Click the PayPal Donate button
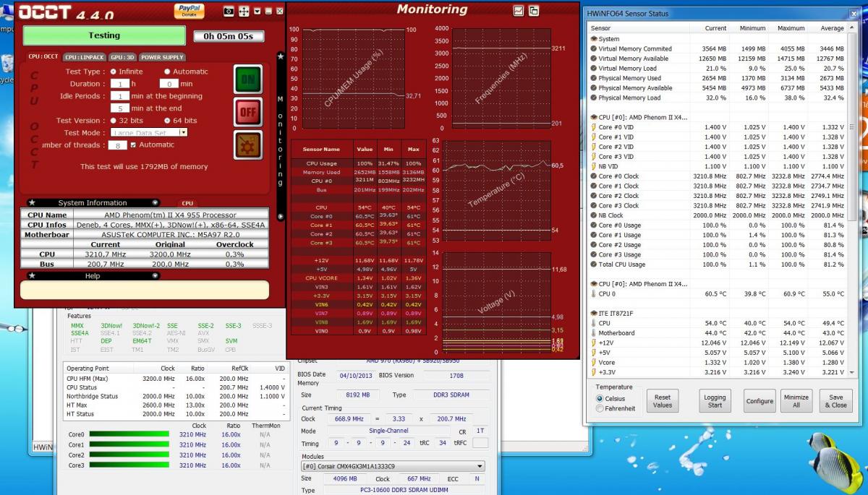The image size is (868, 495). point(188,10)
